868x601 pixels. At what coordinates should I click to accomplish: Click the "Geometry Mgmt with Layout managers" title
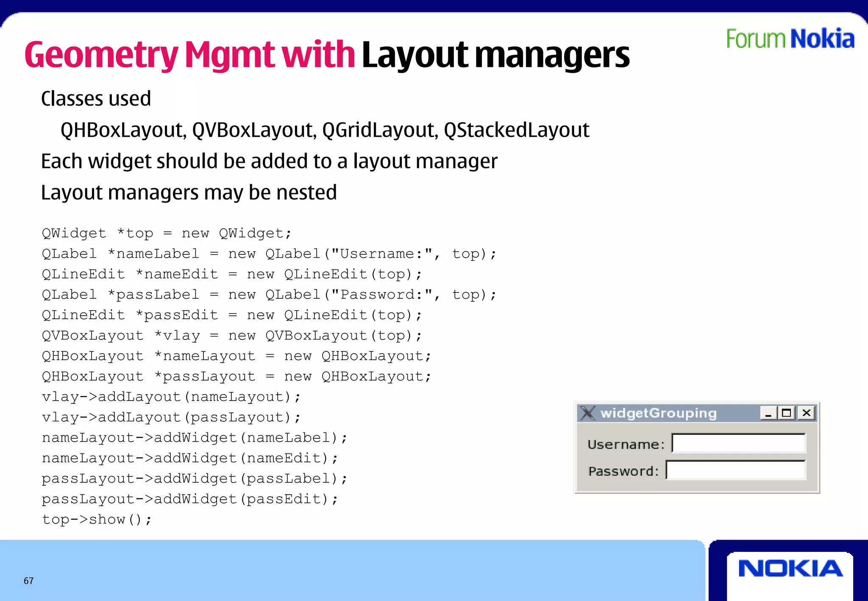click(x=327, y=55)
